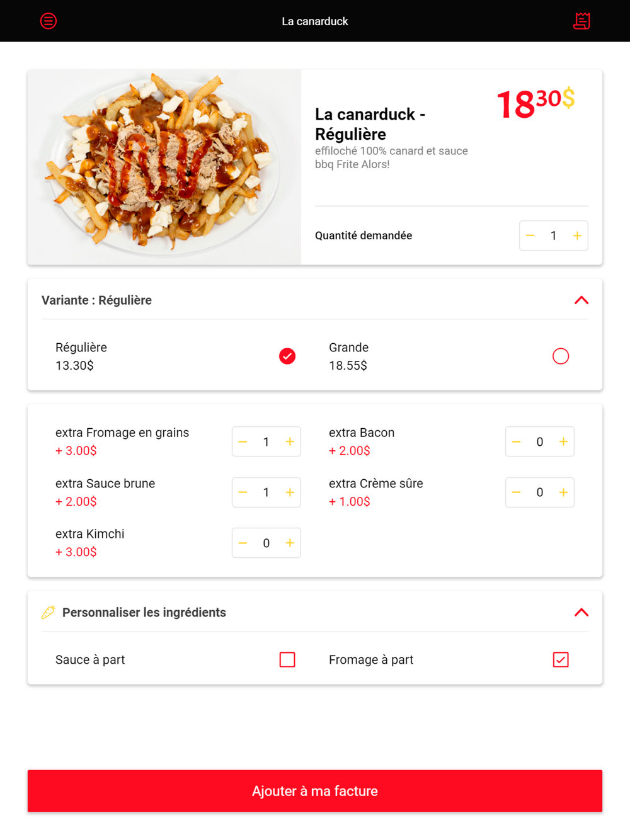This screenshot has height=840, width=630.
Task: Click the poutine product photo
Action: tap(164, 167)
